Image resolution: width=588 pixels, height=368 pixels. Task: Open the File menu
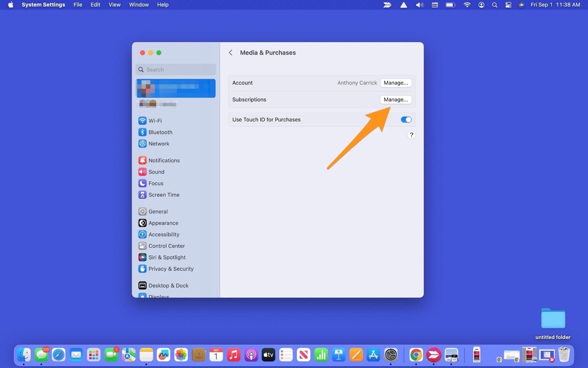click(x=78, y=5)
